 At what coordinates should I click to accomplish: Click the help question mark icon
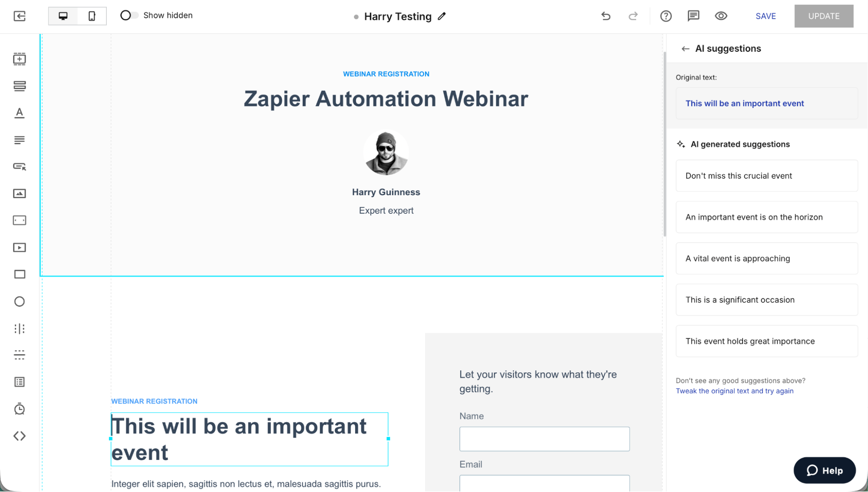tap(666, 16)
